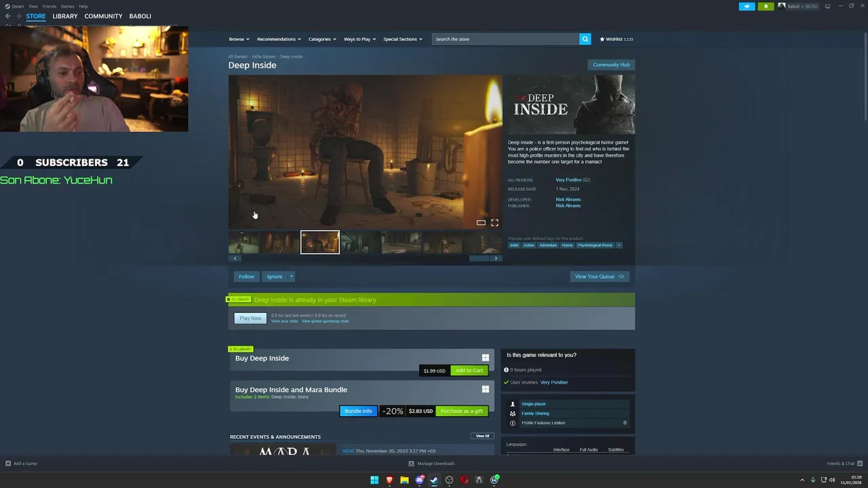
Task: Open the View menu
Action: tap(33, 6)
